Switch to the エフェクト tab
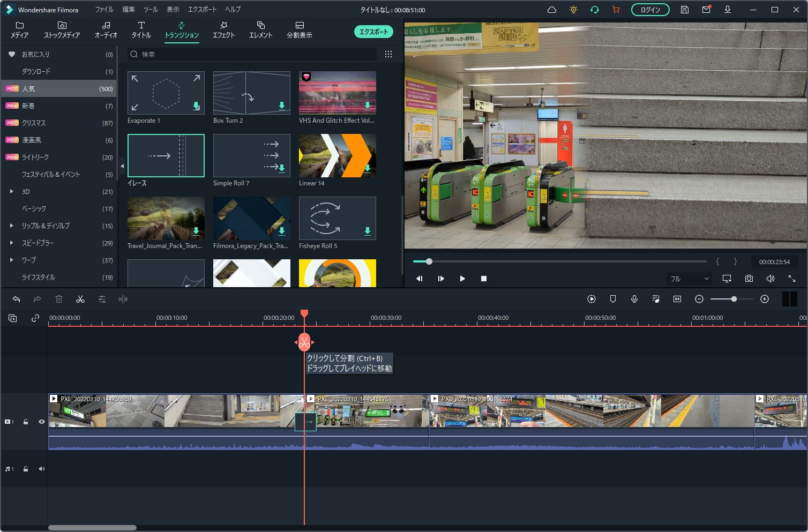 pyautogui.click(x=223, y=30)
